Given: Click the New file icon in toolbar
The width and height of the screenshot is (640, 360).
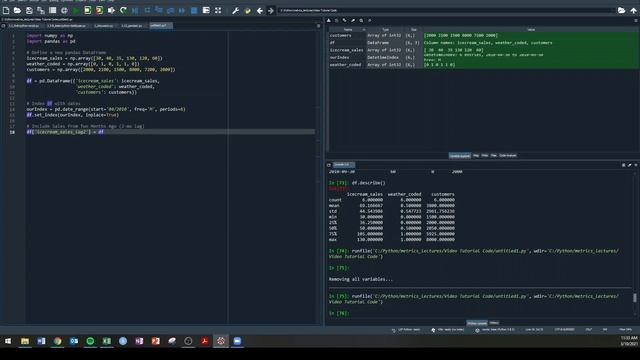Looking at the screenshot, I should 6,10.
